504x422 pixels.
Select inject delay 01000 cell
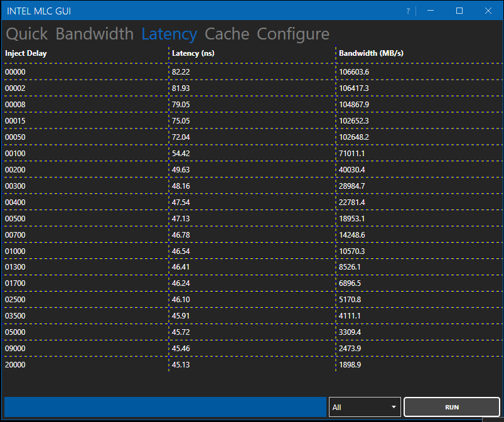[x=15, y=251]
